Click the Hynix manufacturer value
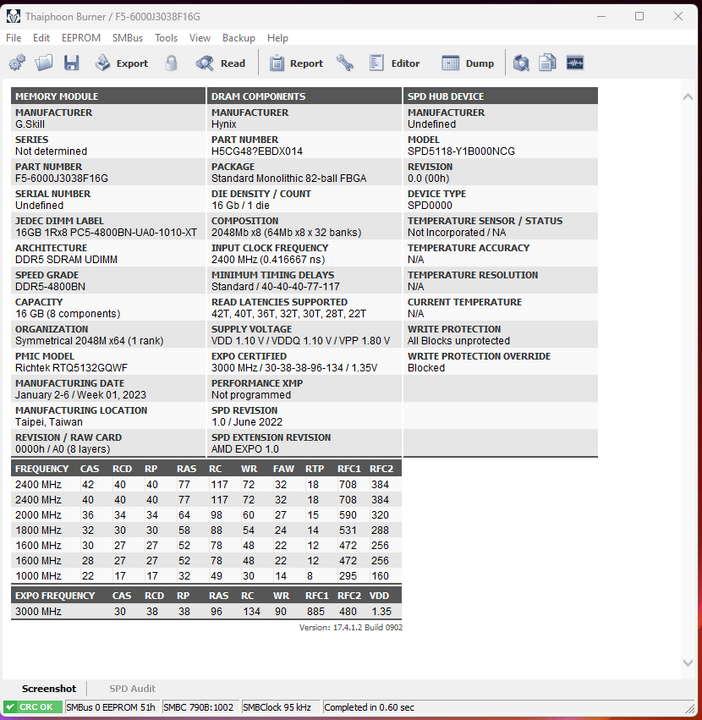702x720 pixels. 224,124
